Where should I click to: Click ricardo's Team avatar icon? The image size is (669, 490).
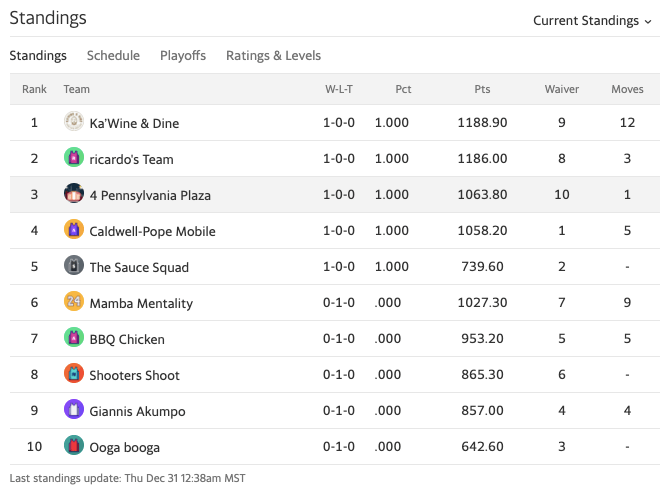pos(73,158)
